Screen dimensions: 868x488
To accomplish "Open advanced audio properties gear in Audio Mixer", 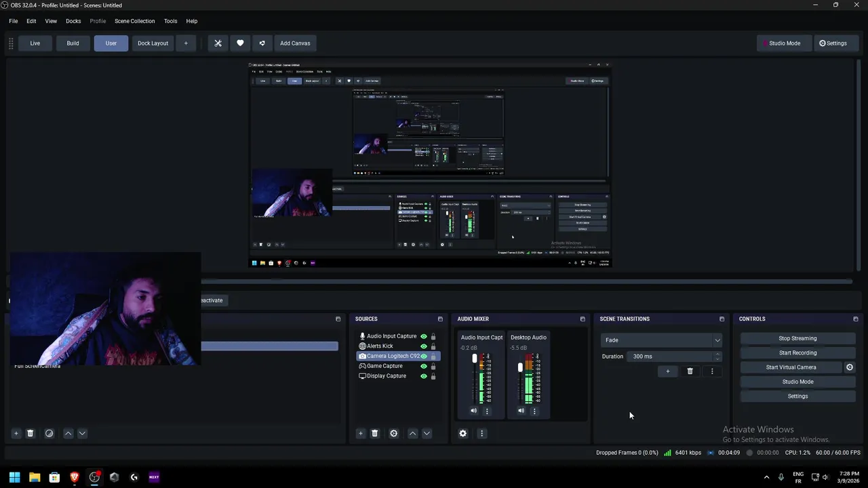I will point(462,434).
